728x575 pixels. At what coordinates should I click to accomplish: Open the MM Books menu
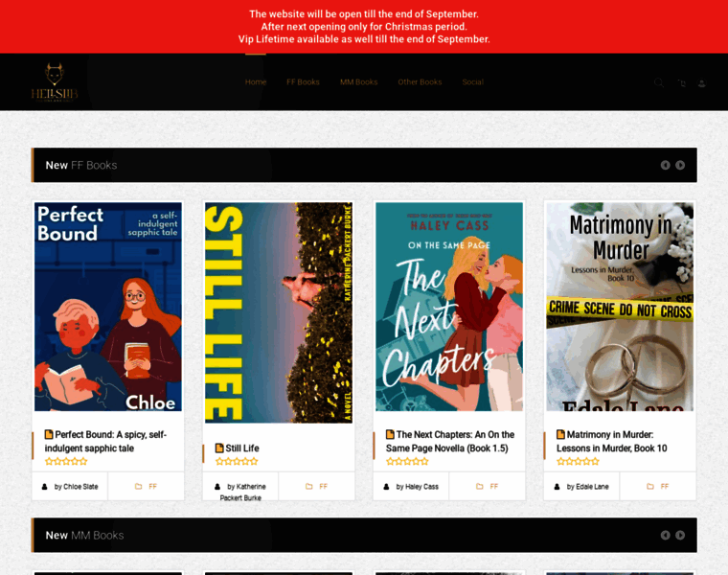pyautogui.click(x=359, y=82)
